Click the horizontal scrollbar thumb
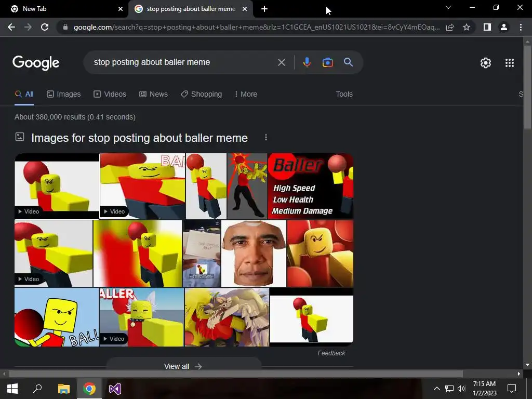This screenshot has width=532, height=399. click(x=236, y=374)
